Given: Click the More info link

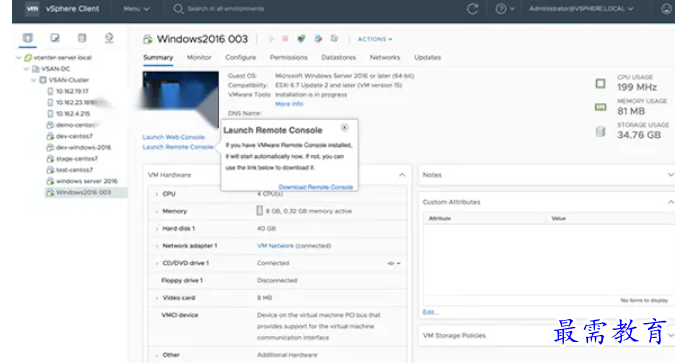Looking at the screenshot, I should coord(289,104).
